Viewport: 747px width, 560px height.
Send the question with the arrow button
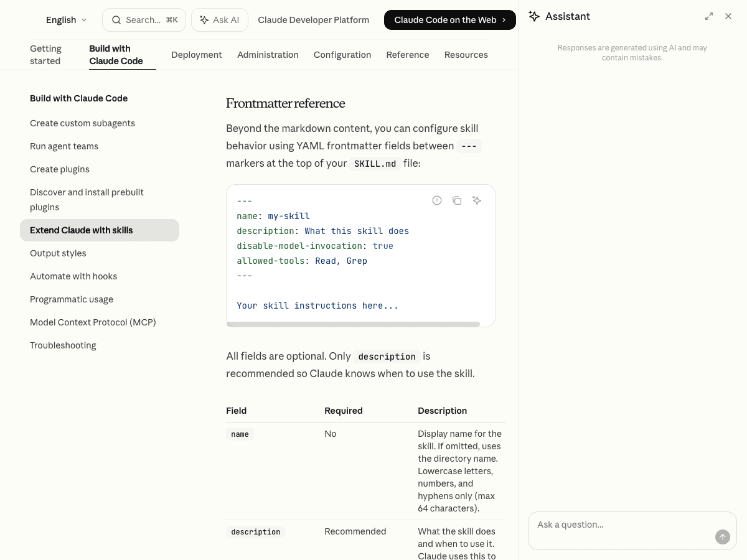tap(722, 537)
